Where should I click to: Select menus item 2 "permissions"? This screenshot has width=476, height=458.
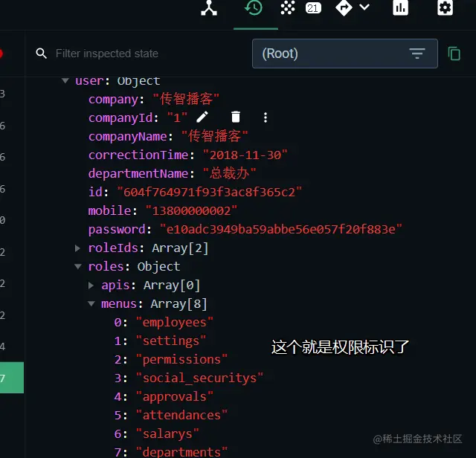[170, 359]
